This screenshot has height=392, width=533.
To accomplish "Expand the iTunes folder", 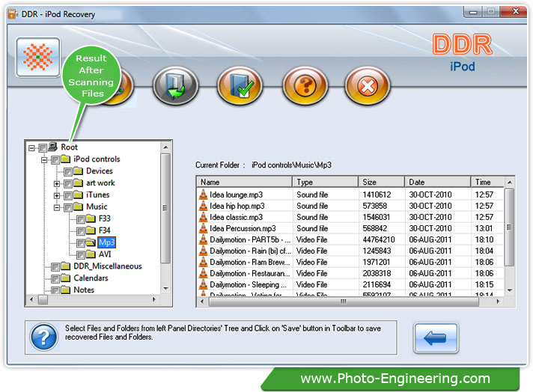I will click(57, 196).
